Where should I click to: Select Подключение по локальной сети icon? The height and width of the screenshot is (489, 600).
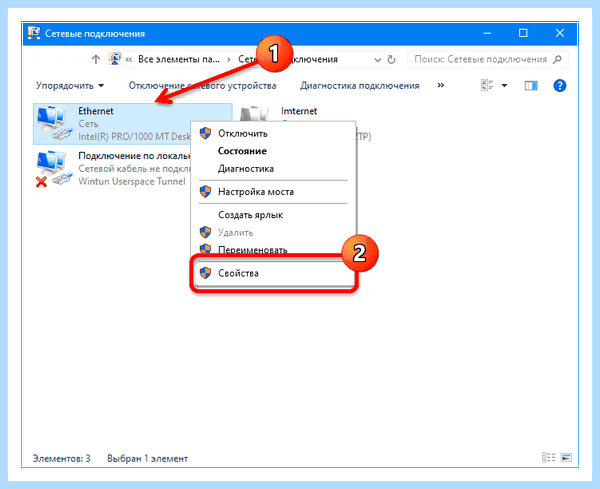click(54, 168)
